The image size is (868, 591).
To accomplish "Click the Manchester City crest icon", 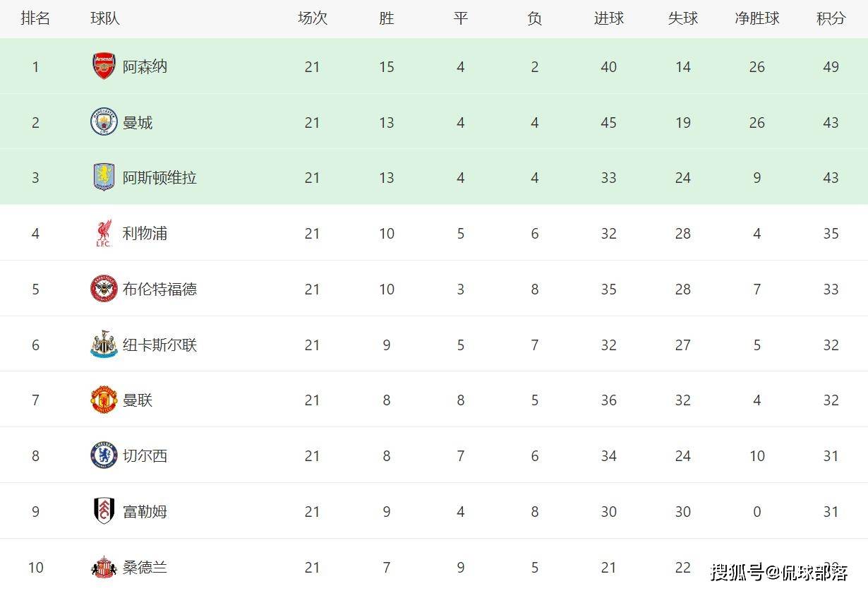I will (x=104, y=122).
